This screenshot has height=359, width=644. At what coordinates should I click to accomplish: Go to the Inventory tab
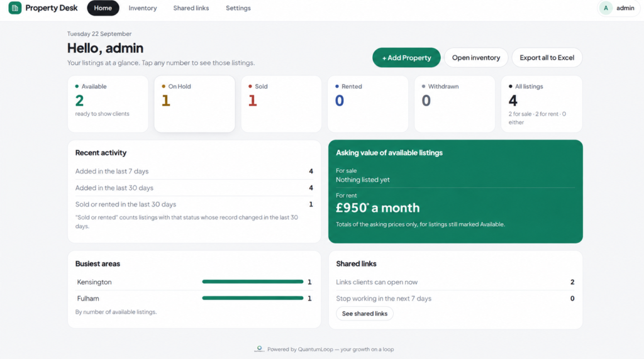(x=143, y=8)
